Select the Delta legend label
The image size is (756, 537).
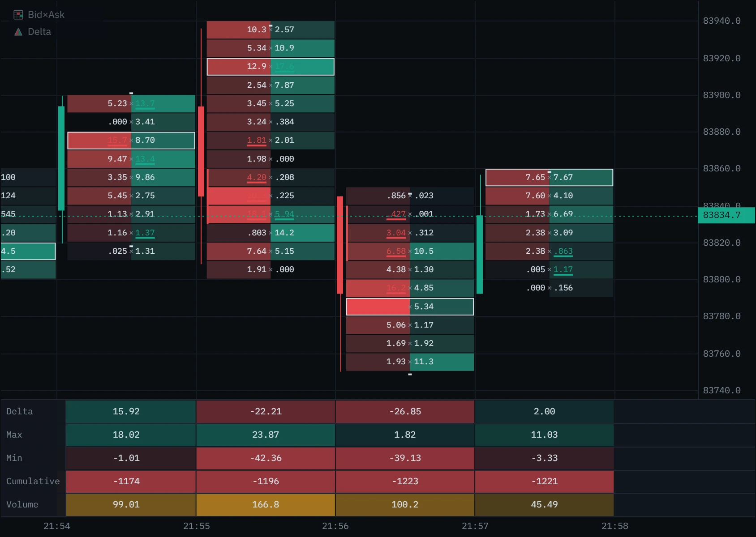click(x=39, y=32)
